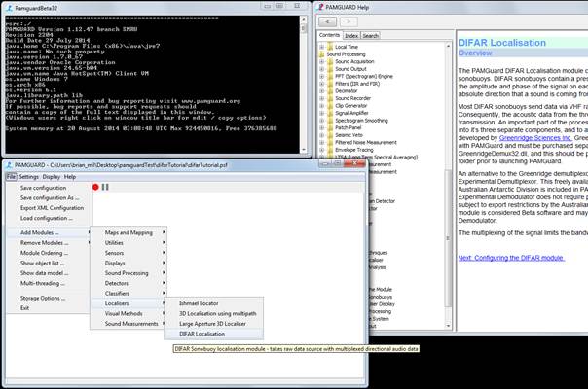The width and height of the screenshot is (588, 389).
Task: Expand the Sound Output tree node
Action: pyautogui.click(x=322, y=69)
